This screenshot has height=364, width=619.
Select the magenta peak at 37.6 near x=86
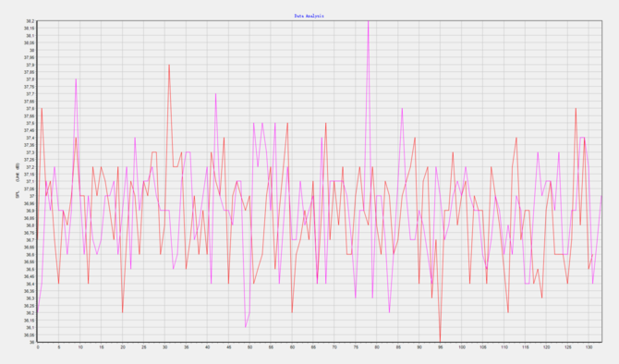coord(402,109)
